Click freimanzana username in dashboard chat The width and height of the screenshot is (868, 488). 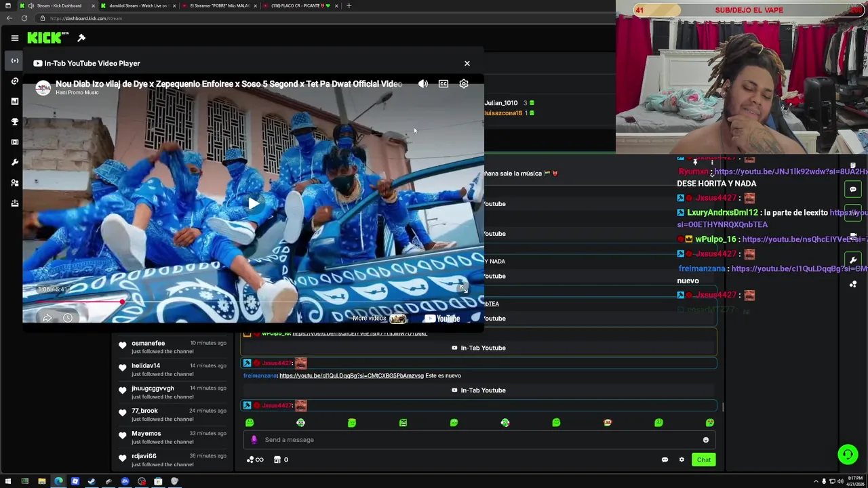[x=260, y=375]
